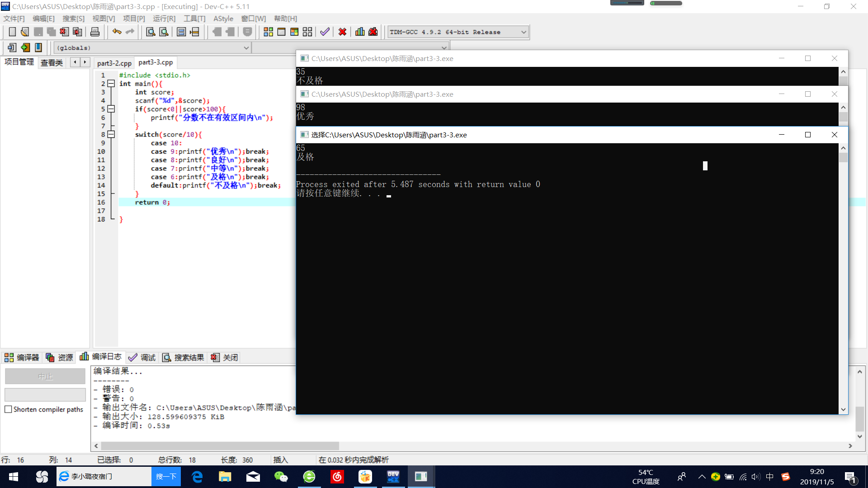This screenshot has width=868, height=488.
Task: Click the compile log horizontal scrollbar
Action: click(x=220, y=446)
